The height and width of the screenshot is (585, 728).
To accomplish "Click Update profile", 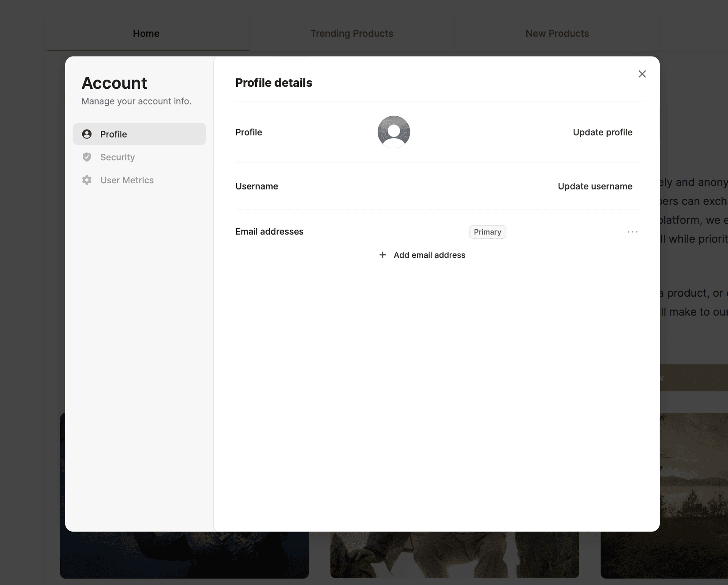I will 602,132.
